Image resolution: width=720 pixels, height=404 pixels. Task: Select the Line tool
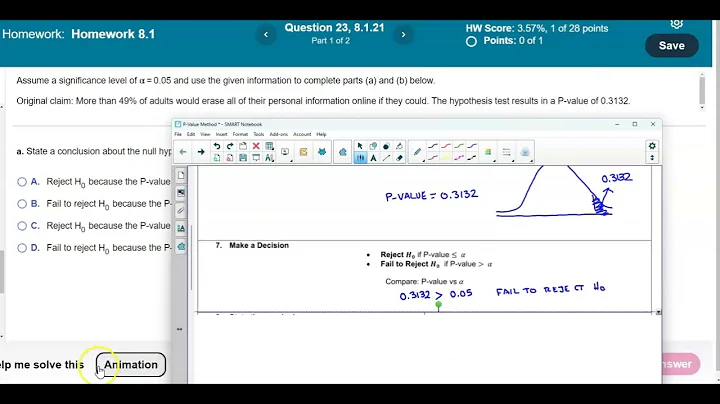click(387, 157)
